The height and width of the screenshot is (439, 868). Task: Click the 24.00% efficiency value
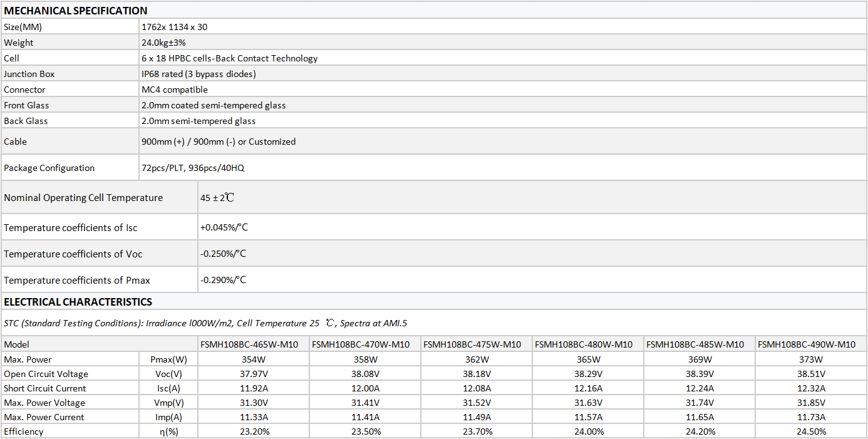[588, 431]
